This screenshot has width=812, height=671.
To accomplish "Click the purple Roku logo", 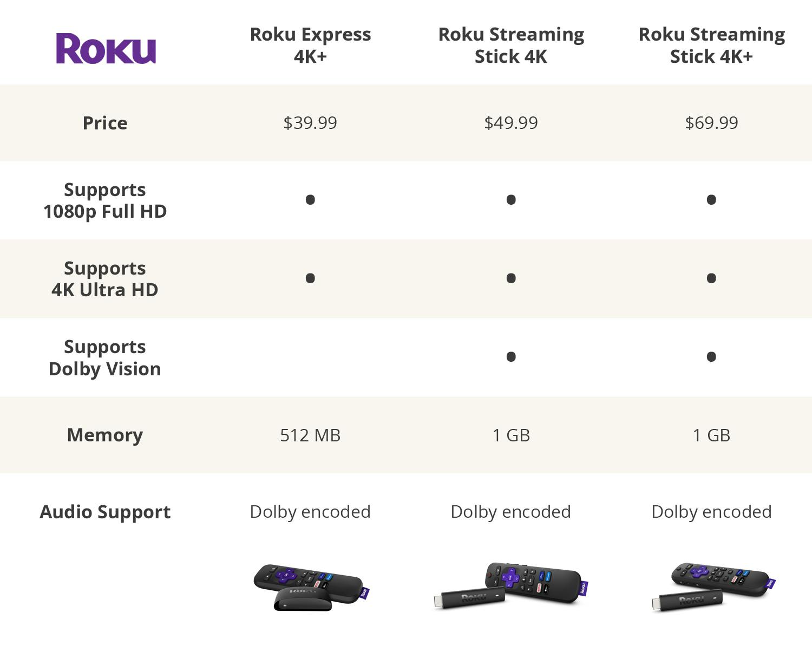I will (106, 49).
